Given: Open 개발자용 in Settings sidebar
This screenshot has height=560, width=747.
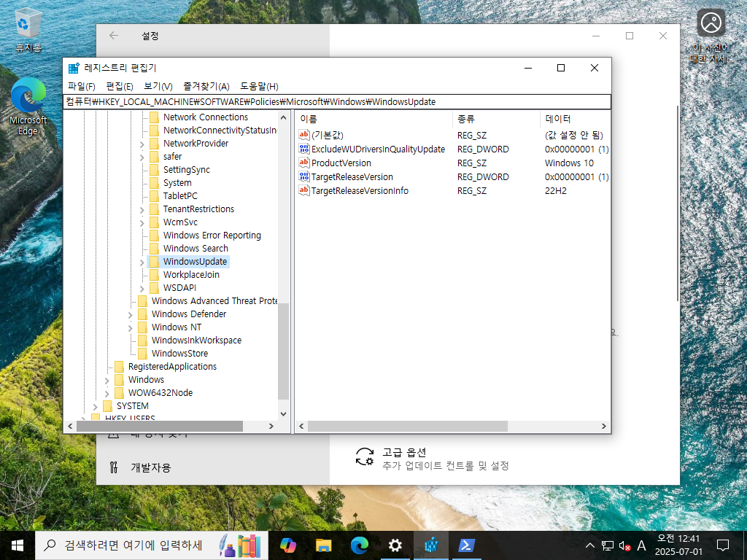Looking at the screenshot, I should (150, 467).
